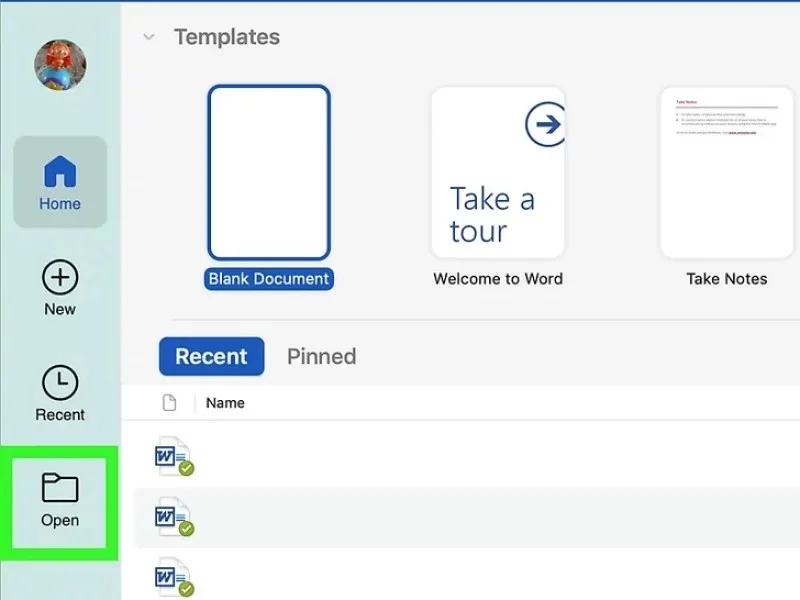Select the Blank Document template thumbnail
The width and height of the screenshot is (800, 600).
click(269, 172)
